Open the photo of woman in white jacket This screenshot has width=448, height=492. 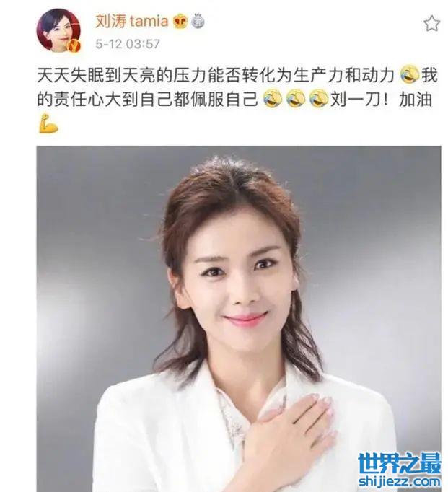(239, 319)
